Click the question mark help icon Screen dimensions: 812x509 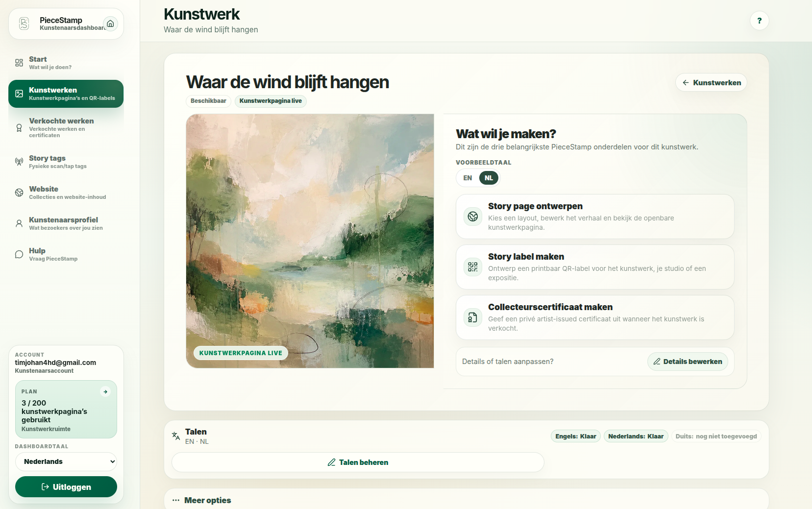(x=759, y=21)
